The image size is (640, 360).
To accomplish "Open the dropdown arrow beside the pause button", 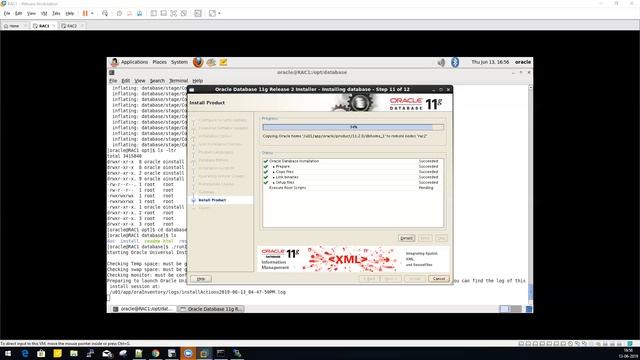I will (92, 13).
